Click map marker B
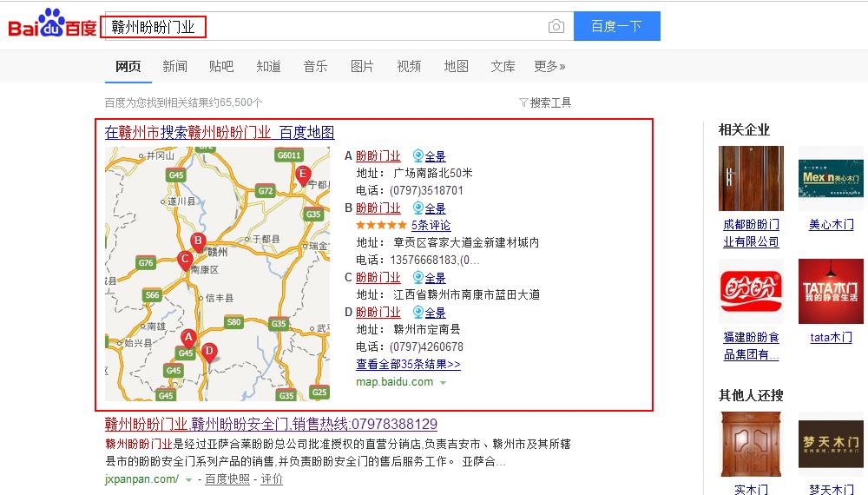 198,242
